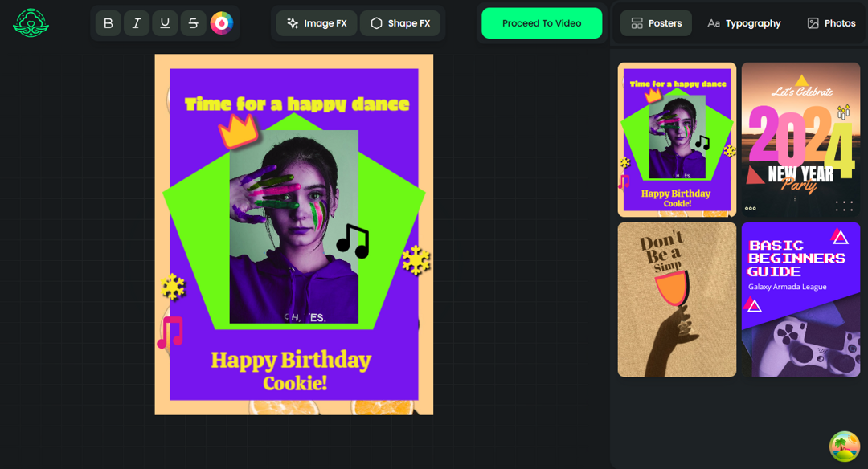Toggle bold text formatting
The image size is (868, 469).
coord(108,23)
